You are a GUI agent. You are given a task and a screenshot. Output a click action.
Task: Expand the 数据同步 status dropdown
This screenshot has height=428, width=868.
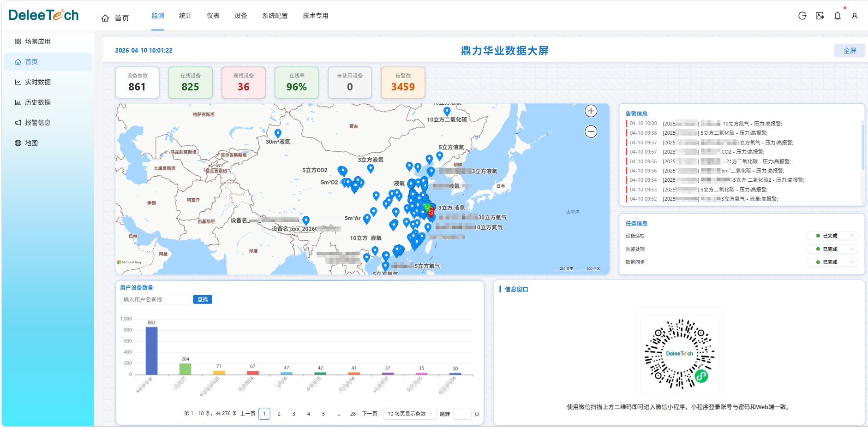[832, 262]
